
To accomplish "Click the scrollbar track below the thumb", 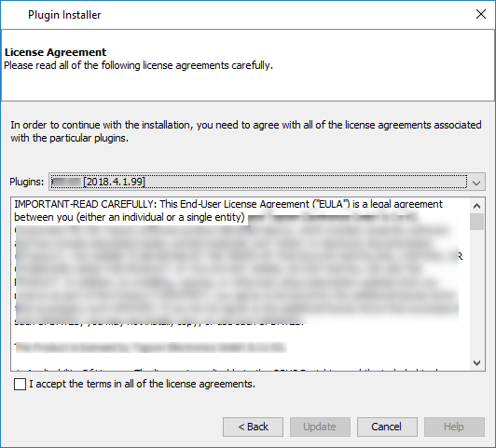I will (x=476, y=292).
